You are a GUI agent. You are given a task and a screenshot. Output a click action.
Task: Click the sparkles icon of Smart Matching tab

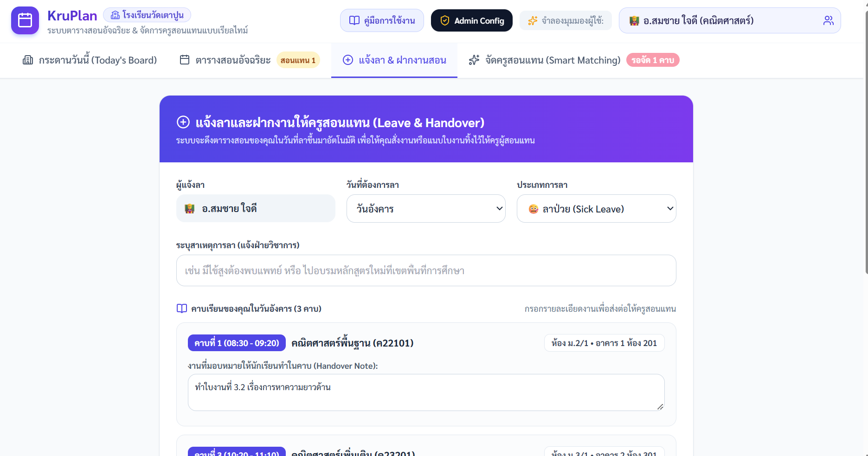(474, 60)
